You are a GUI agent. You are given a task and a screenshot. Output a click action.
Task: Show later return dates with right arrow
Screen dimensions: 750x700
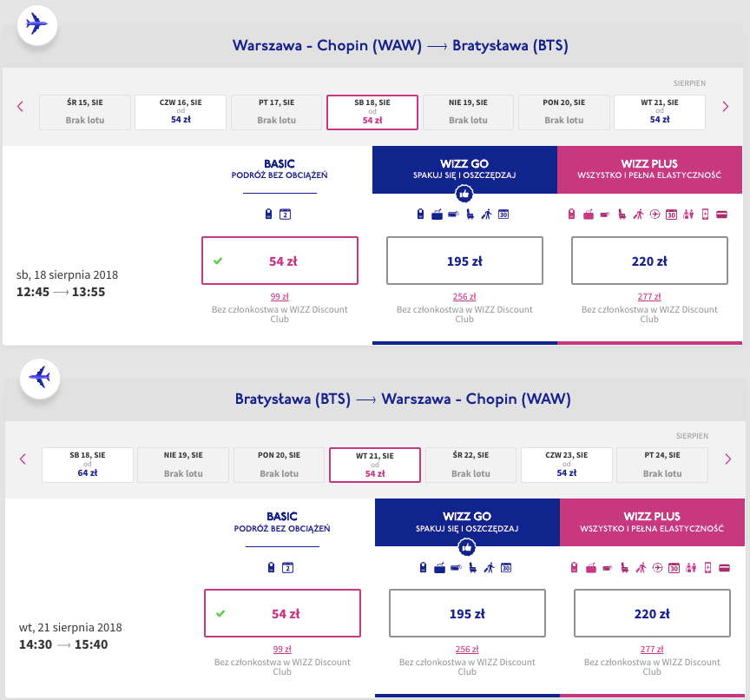728,459
